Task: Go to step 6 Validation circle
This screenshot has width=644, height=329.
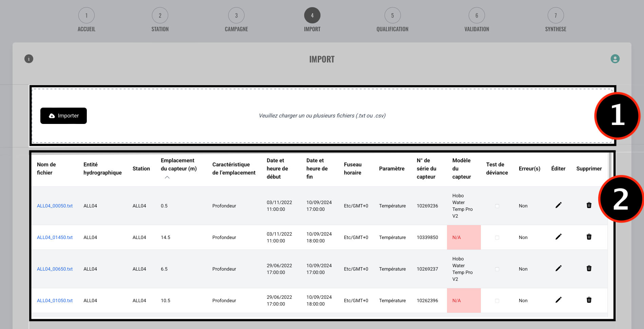Action: [x=477, y=15]
